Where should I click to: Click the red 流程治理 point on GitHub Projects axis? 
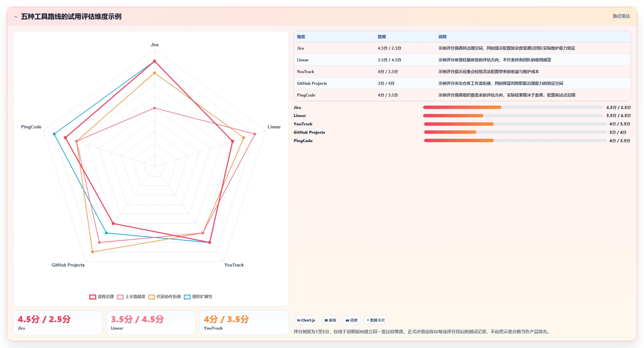point(113,224)
